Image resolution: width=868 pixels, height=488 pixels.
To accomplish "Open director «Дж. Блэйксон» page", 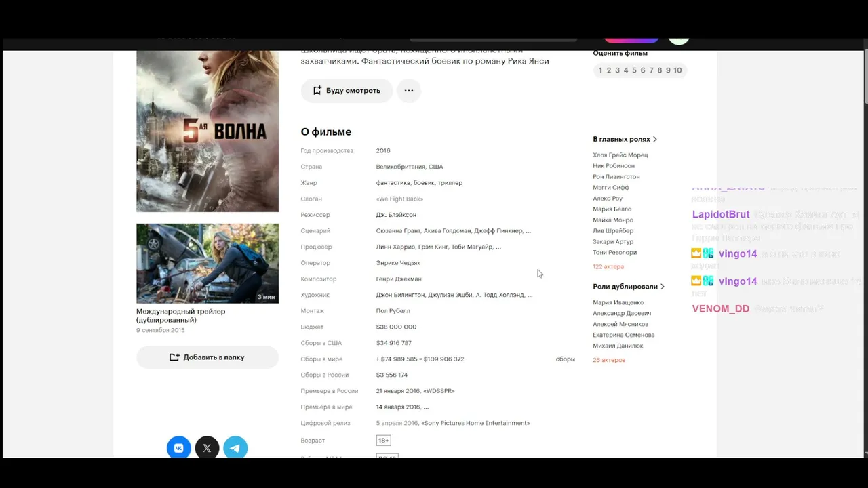I will pyautogui.click(x=396, y=215).
